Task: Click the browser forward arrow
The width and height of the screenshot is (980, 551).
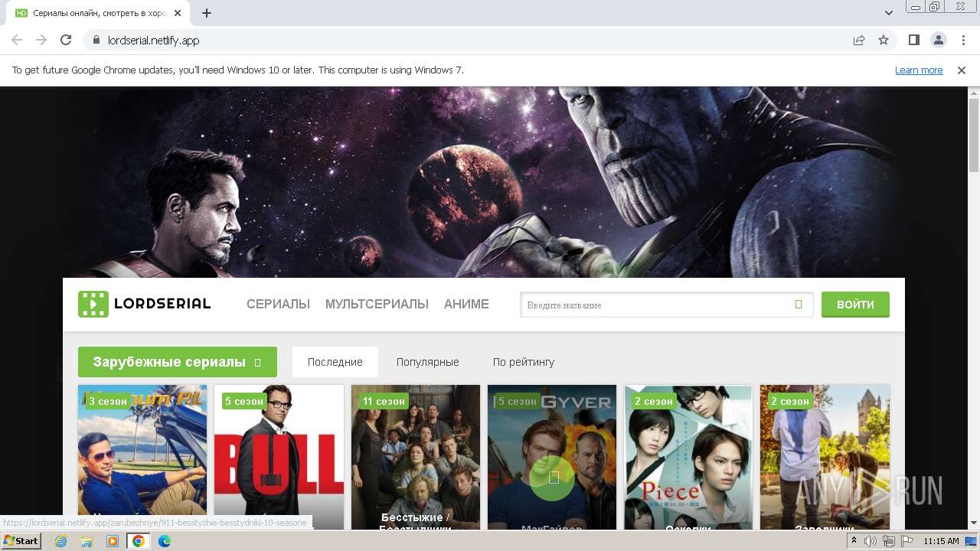Action: click(41, 40)
